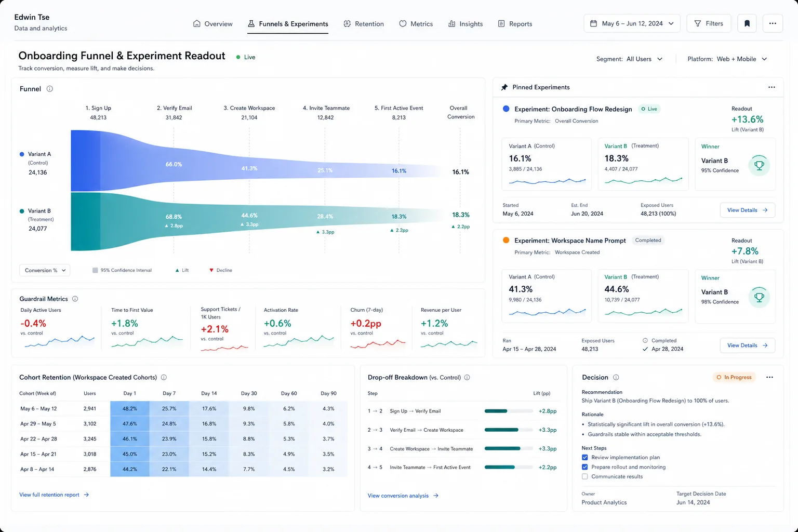Click the Metrics tab icon
This screenshot has height=532, width=798.
pos(403,23)
